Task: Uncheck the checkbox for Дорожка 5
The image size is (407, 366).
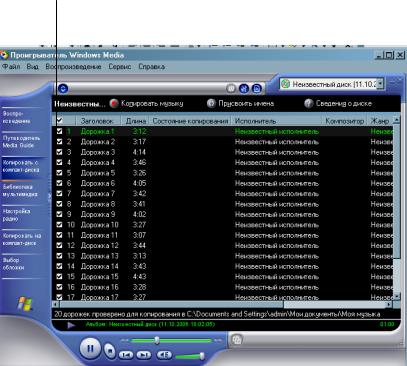Action: coord(59,173)
